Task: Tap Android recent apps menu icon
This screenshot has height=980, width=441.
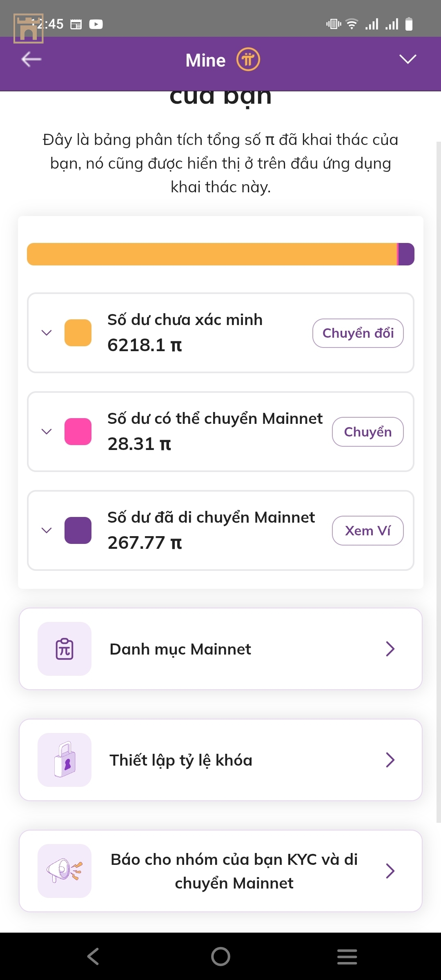Action: [x=347, y=957]
